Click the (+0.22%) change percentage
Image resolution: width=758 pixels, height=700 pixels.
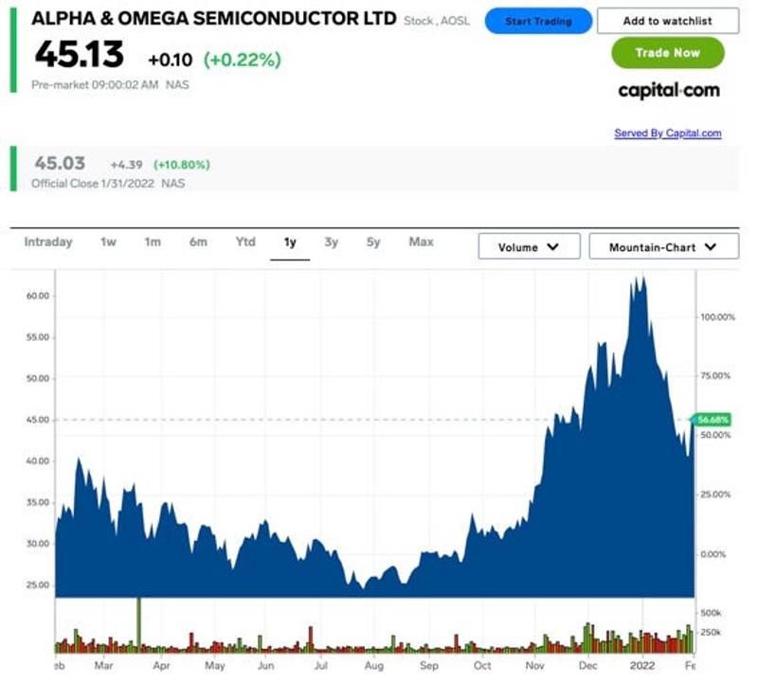(x=243, y=60)
